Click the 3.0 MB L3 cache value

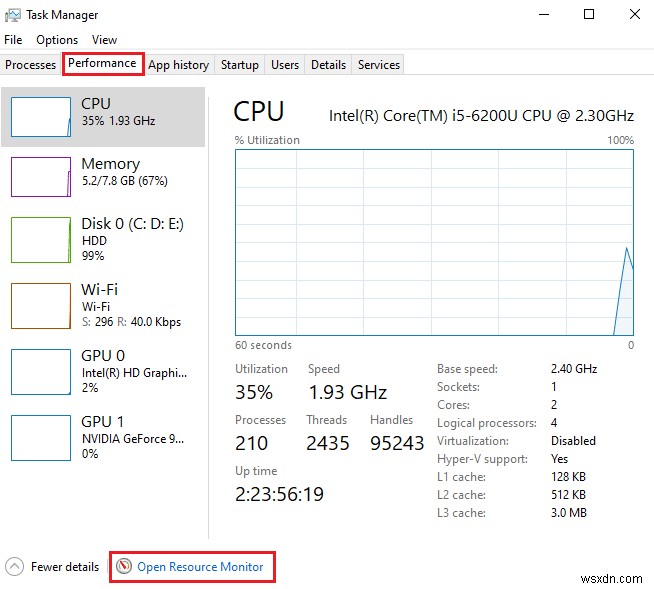pyautogui.click(x=568, y=513)
